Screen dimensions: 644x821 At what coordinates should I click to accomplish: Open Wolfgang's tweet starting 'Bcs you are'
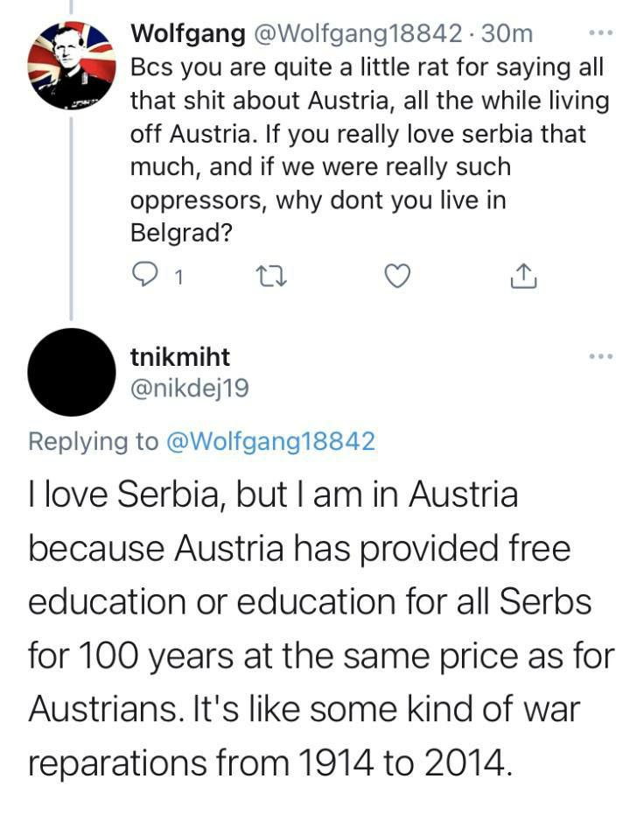[x=367, y=133]
